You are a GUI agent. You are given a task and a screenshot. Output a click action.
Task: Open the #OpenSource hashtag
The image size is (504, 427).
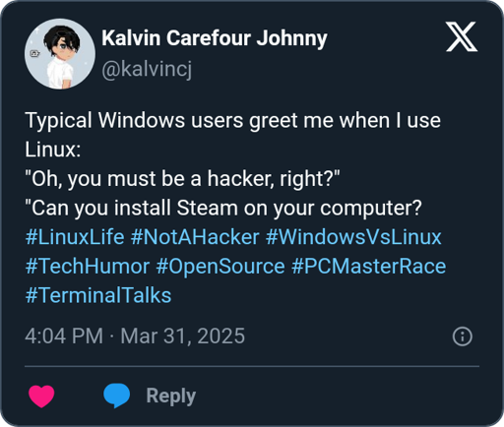(220, 266)
